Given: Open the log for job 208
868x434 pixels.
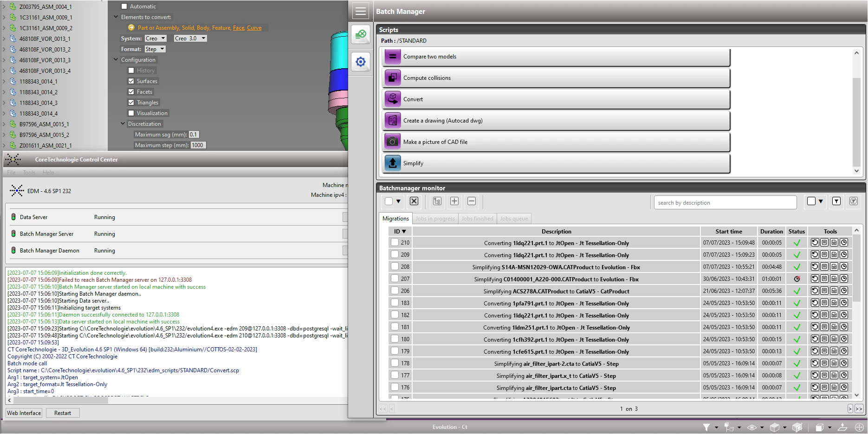Looking at the screenshot, I should (x=824, y=266).
